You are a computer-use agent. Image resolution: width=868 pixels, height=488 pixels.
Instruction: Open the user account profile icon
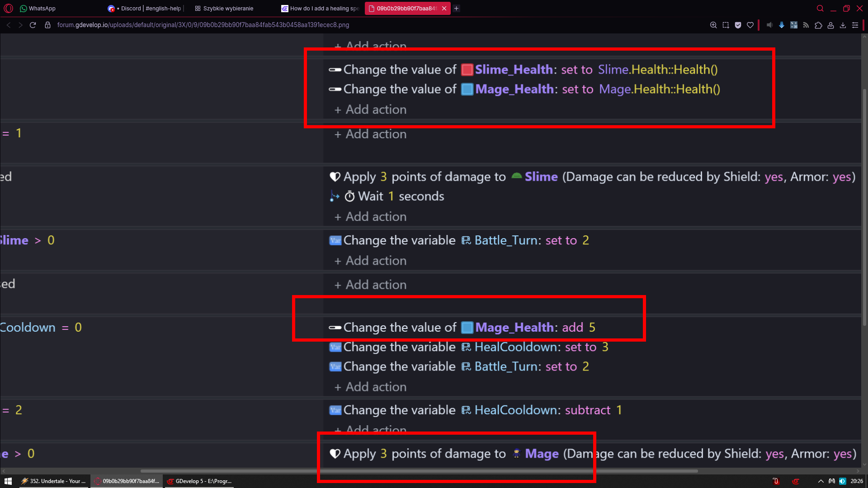[x=830, y=25]
